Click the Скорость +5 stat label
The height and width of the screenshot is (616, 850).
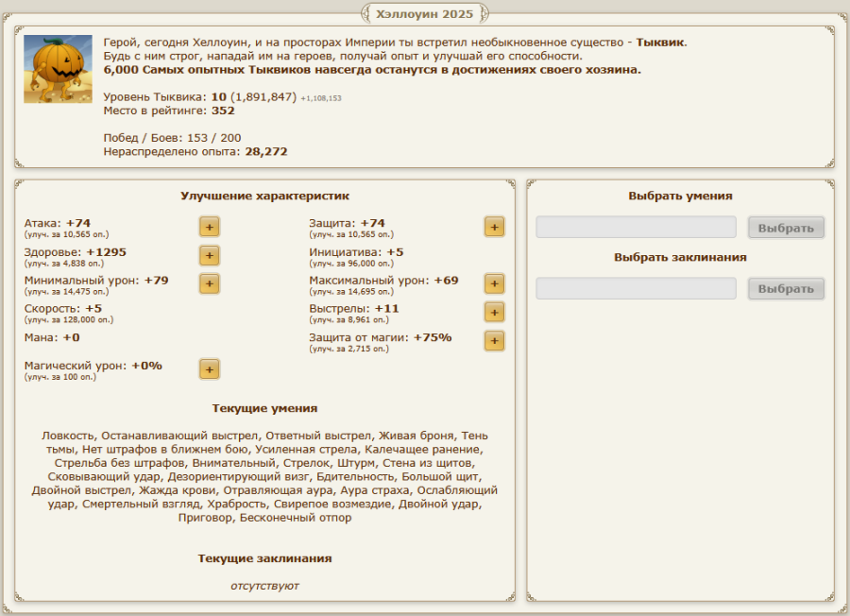62,308
